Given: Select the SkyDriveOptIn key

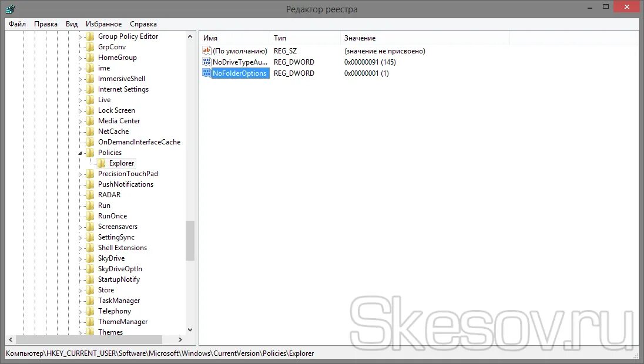Looking at the screenshot, I should point(120,269).
